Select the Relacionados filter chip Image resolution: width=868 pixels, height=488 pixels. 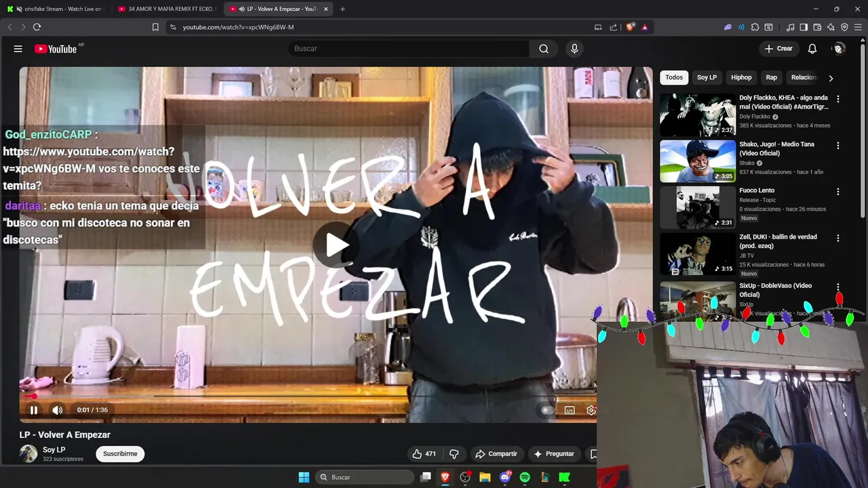point(804,77)
